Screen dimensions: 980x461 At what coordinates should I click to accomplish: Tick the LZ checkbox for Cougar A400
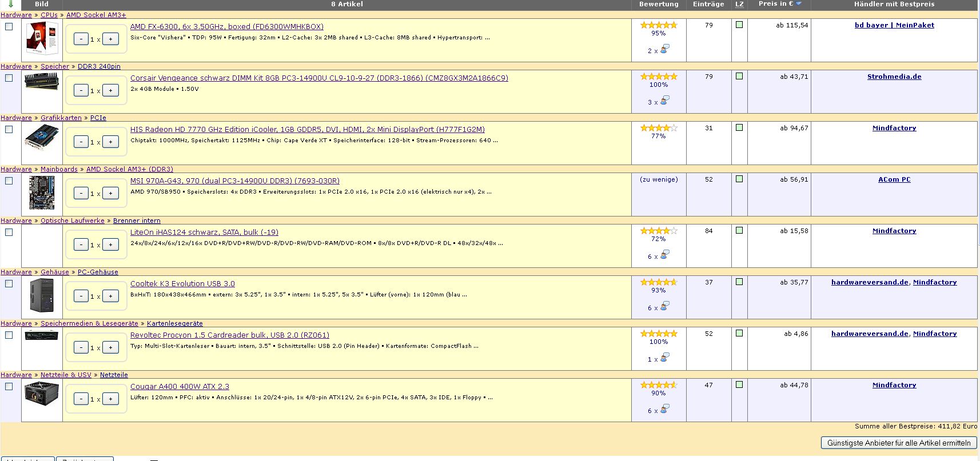739,384
